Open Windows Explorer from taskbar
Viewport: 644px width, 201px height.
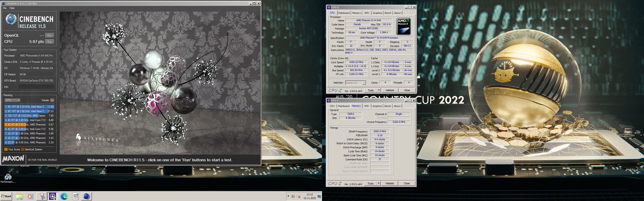(x=19, y=196)
